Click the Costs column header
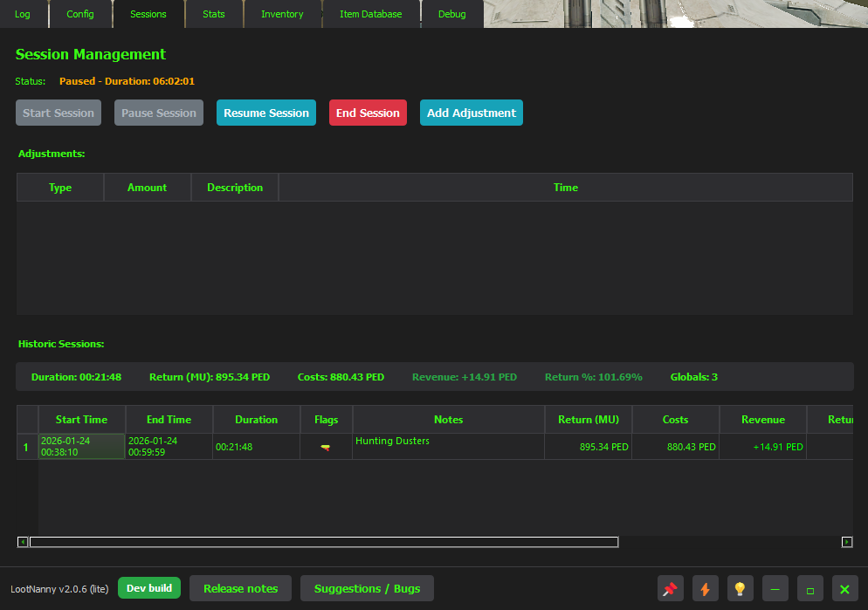 click(675, 419)
